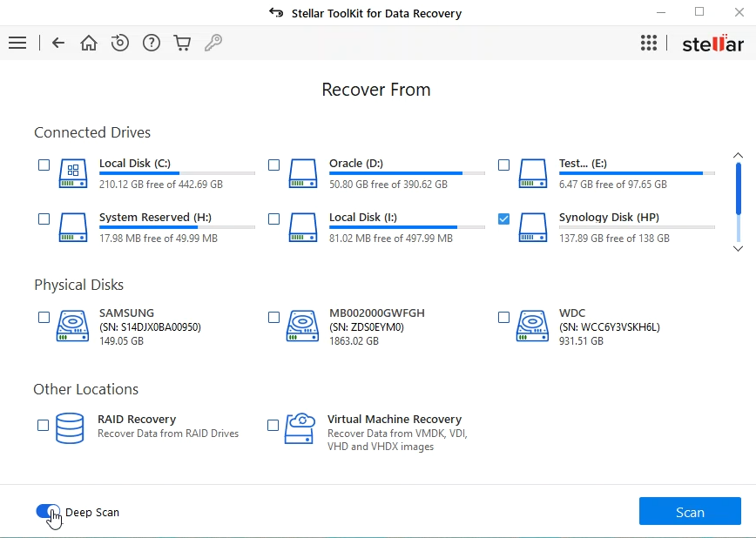Viewport: 756px width, 538px height.
Task: Check the System Reserved (H:) checkbox
Action: pos(44,219)
